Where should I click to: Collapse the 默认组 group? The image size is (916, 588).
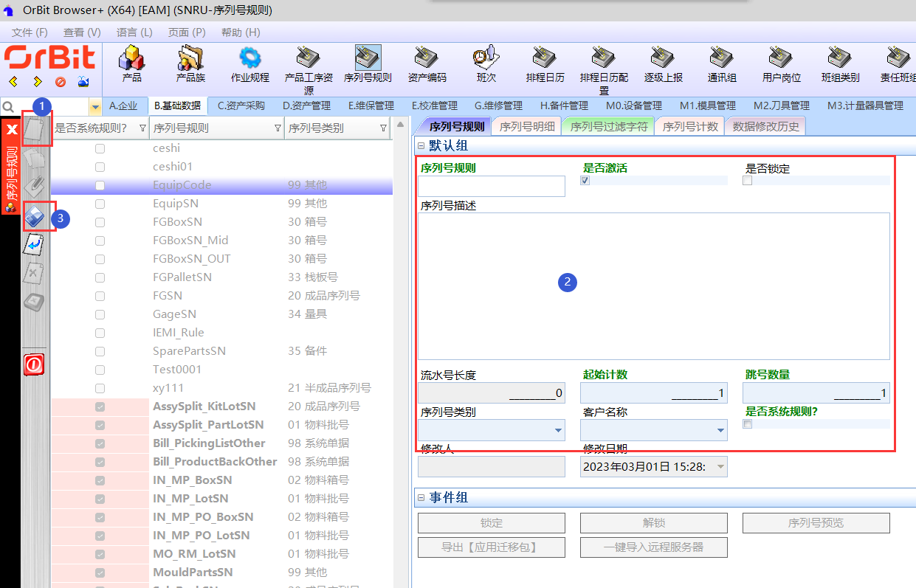[x=421, y=146]
